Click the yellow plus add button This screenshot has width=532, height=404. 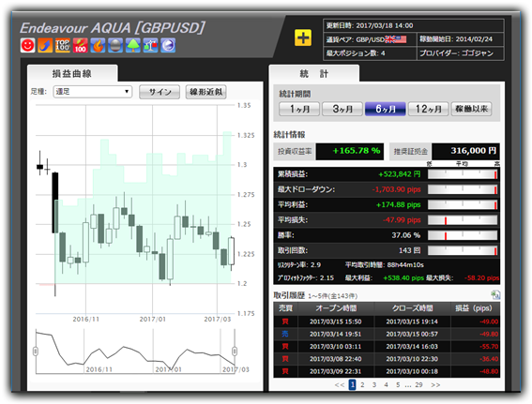[x=303, y=37]
